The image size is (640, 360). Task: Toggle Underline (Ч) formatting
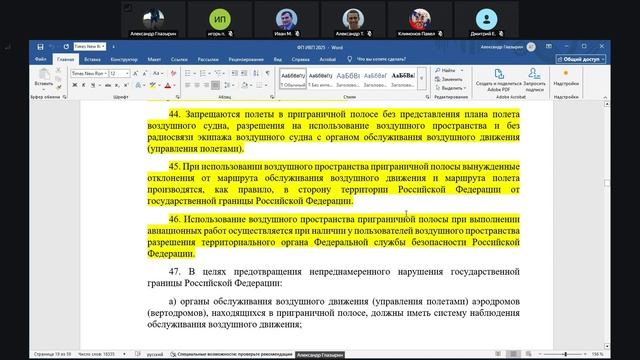[x=93, y=85]
